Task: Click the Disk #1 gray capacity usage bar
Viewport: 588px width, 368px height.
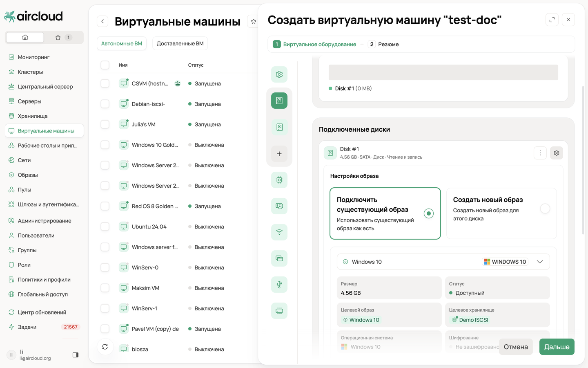Action: pos(443,72)
